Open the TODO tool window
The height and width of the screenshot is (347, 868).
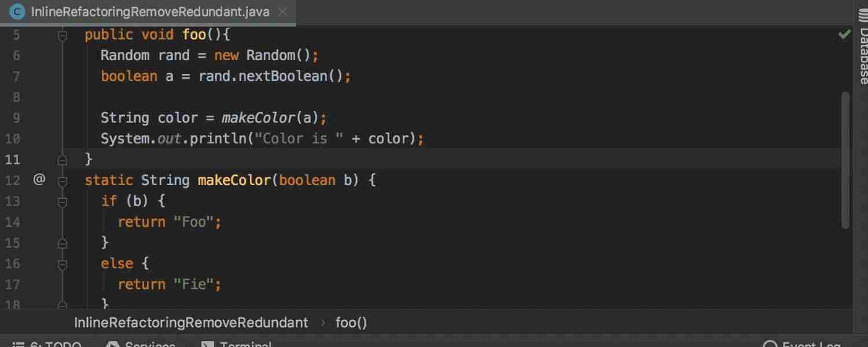tap(47, 344)
